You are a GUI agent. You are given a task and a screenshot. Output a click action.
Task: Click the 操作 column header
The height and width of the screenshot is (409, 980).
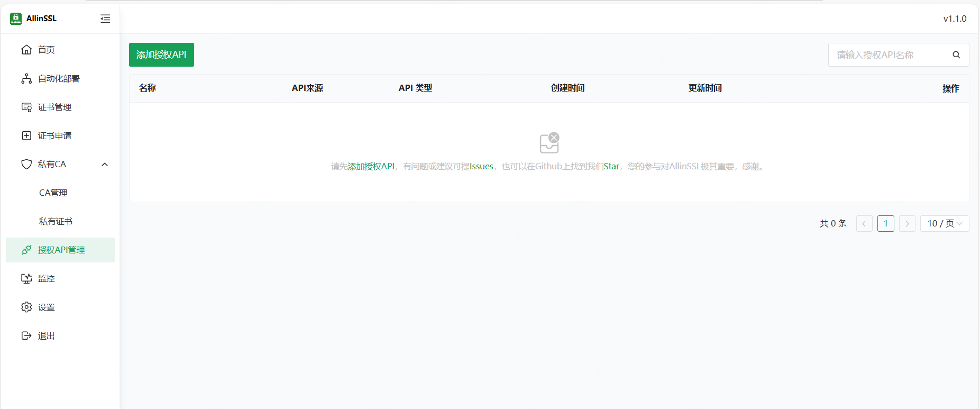(950, 88)
